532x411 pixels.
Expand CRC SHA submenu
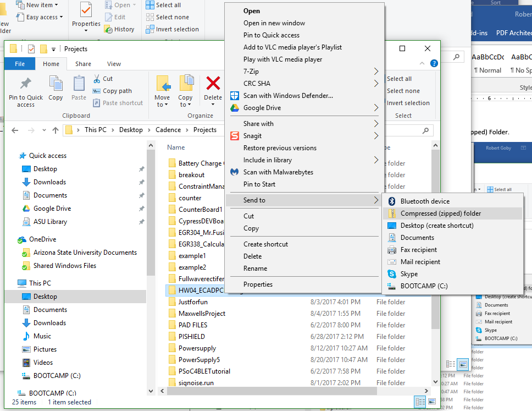pyautogui.click(x=376, y=84)
